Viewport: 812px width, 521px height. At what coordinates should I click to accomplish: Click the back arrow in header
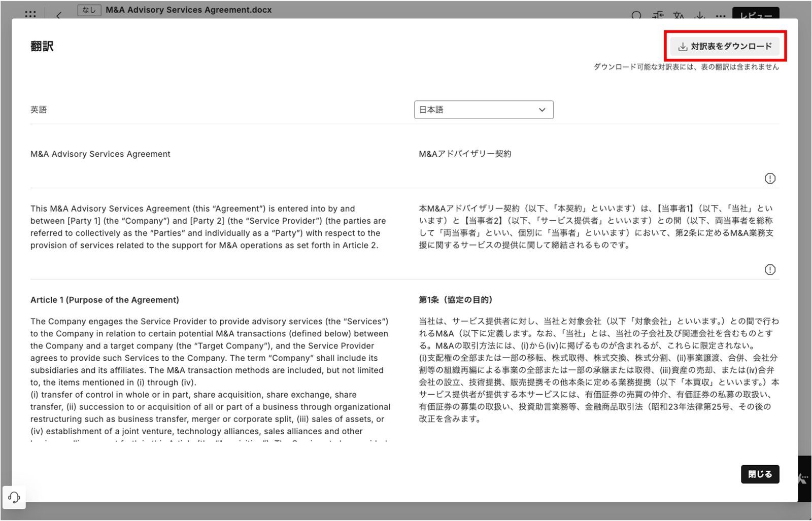[x=59, y=15]
